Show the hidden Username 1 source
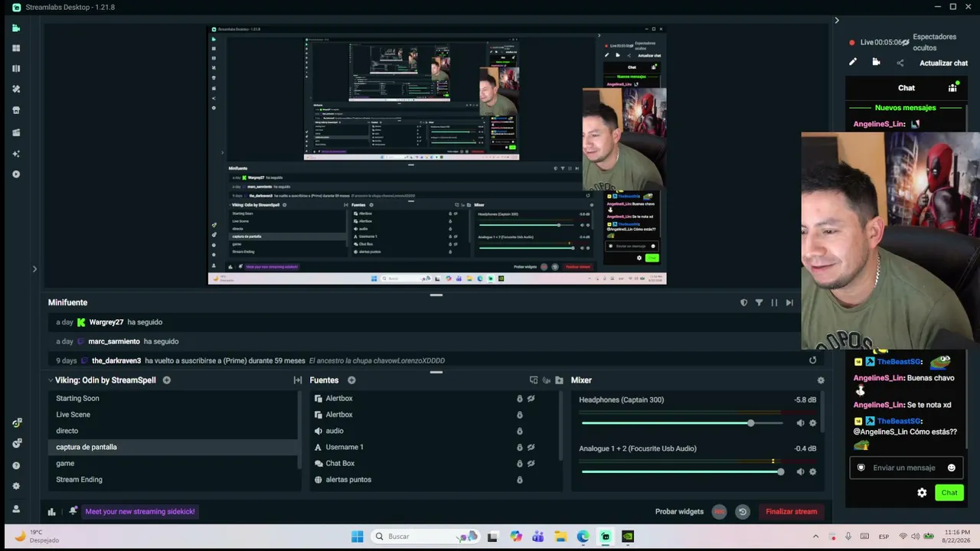This screenshot has width=980, height=551. coord(531,447)
